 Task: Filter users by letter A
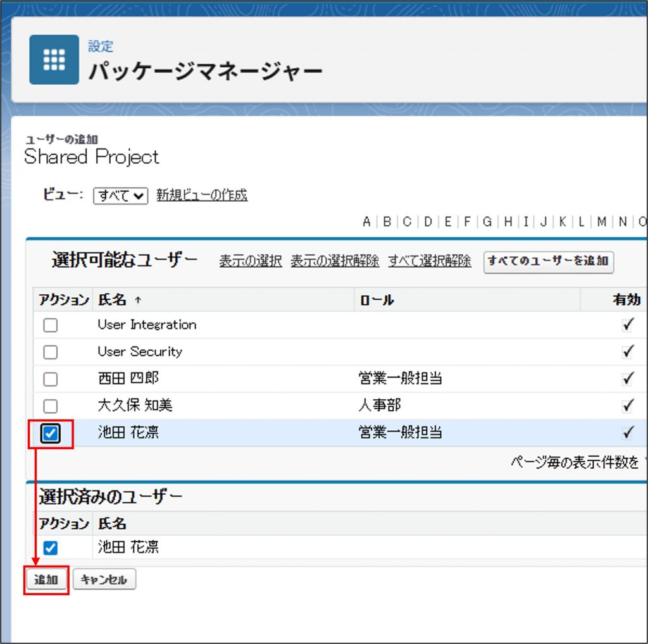click(x=366, y=221)
